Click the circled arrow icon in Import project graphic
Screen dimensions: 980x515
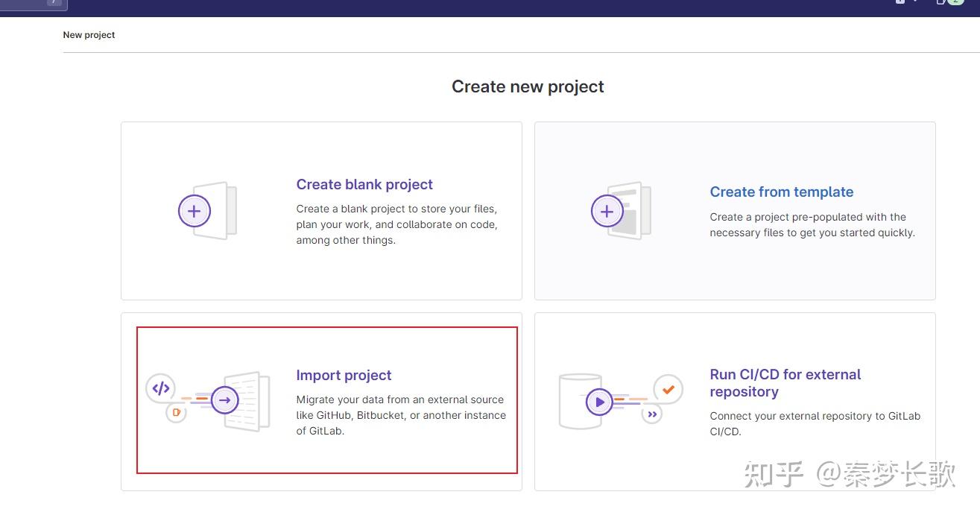pos(224,399)
